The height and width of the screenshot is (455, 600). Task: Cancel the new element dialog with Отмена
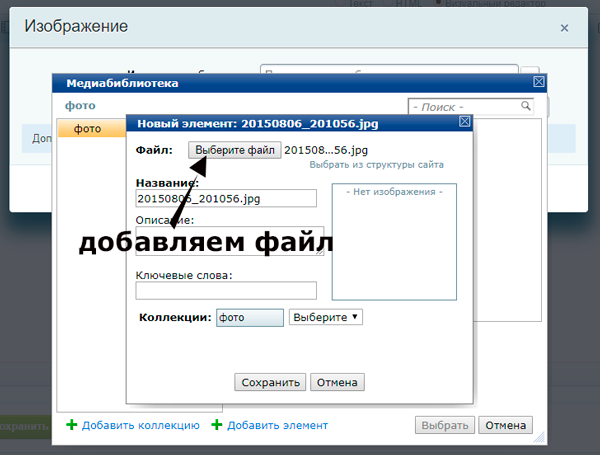[337, 382]
